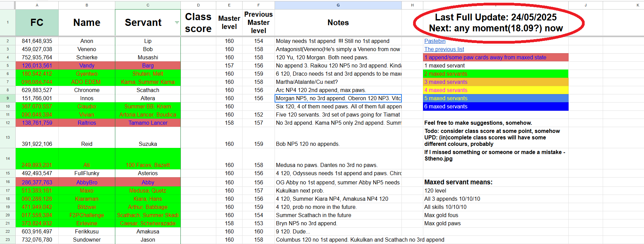Click Vandy's master level 157 cell
Viewport: 644px width, 244px height.
coord(229,65)
